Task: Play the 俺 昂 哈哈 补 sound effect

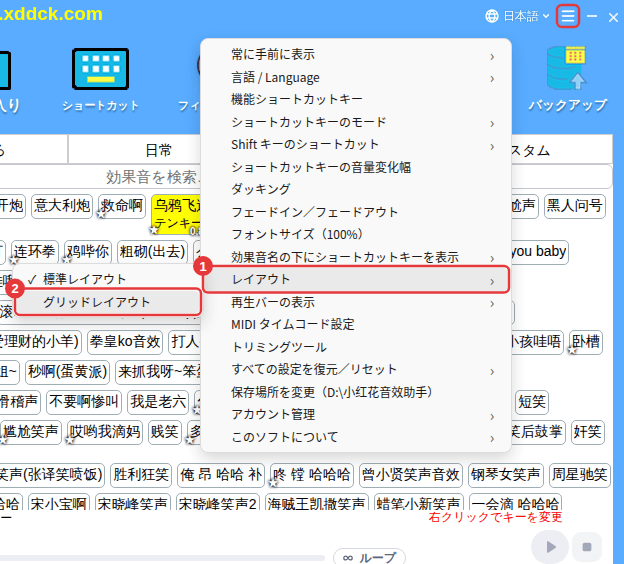Action: tap(221, 475)
